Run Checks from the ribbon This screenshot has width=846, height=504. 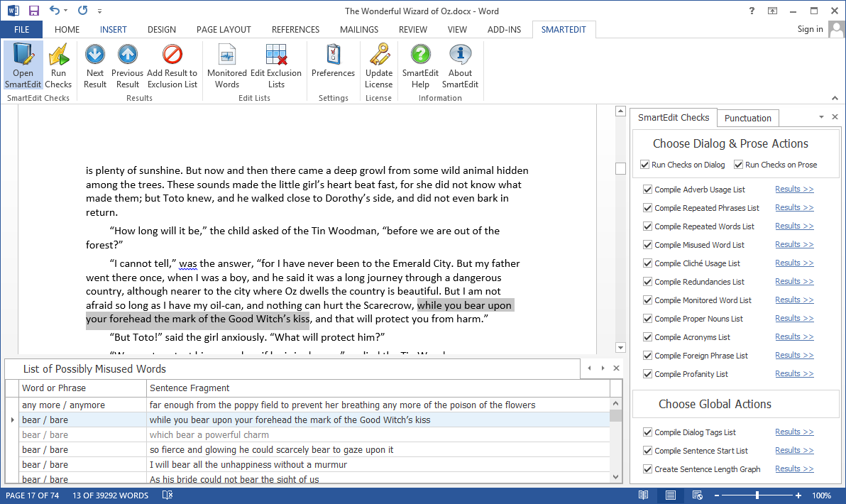(x=58, y=66)
